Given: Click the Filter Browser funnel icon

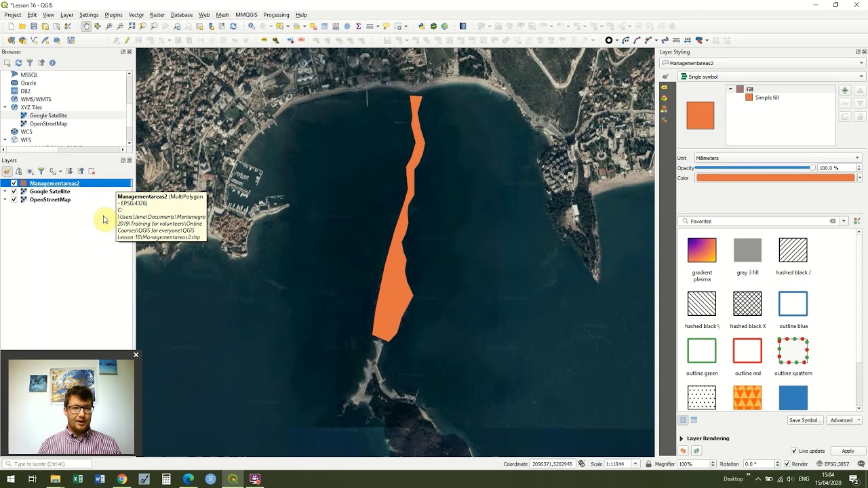Looking at the screenshot, I should [30, 62].
